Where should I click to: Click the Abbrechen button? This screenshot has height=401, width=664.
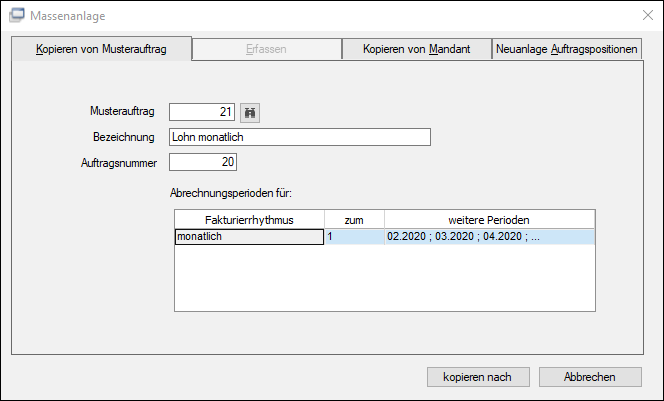tap(590, 377)
